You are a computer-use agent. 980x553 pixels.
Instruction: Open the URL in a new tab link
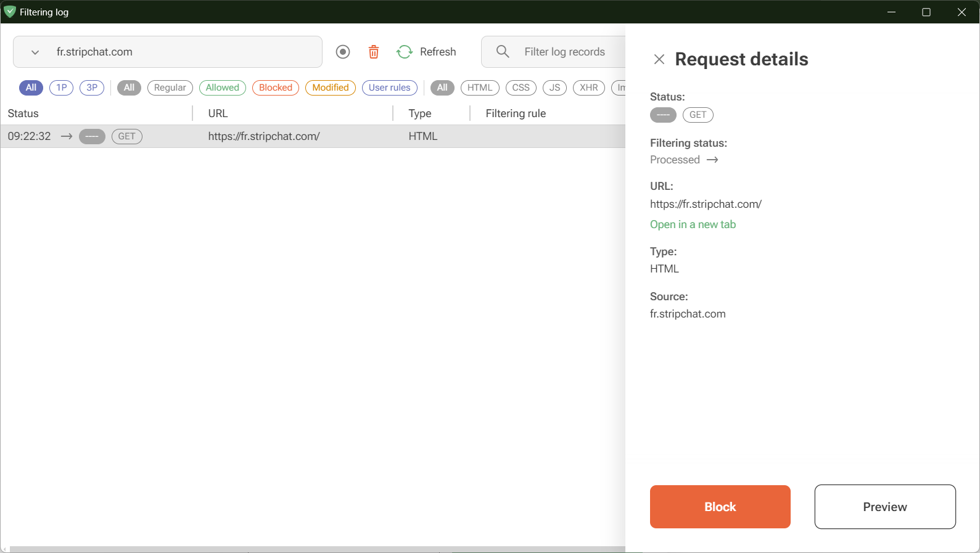click(x=693, y=224)
